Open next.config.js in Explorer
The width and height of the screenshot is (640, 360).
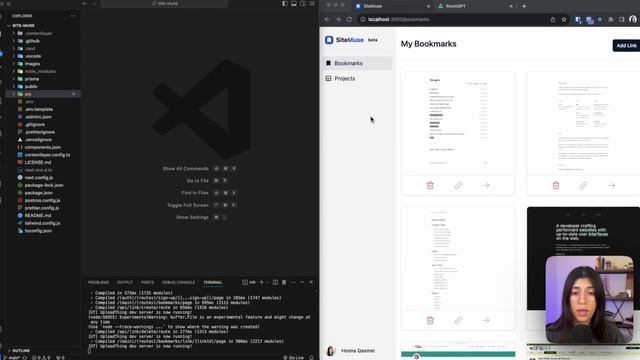(38, 178)
